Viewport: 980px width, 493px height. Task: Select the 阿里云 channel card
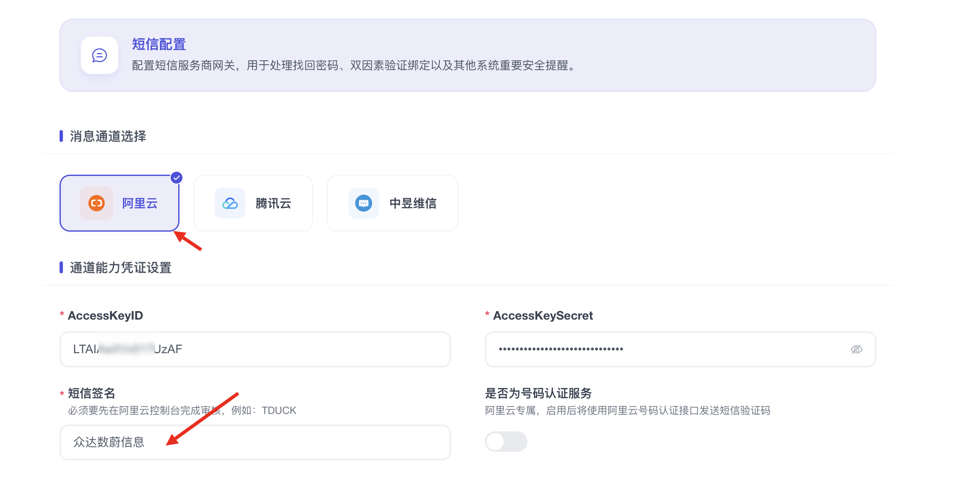click(x=120, y=203)
